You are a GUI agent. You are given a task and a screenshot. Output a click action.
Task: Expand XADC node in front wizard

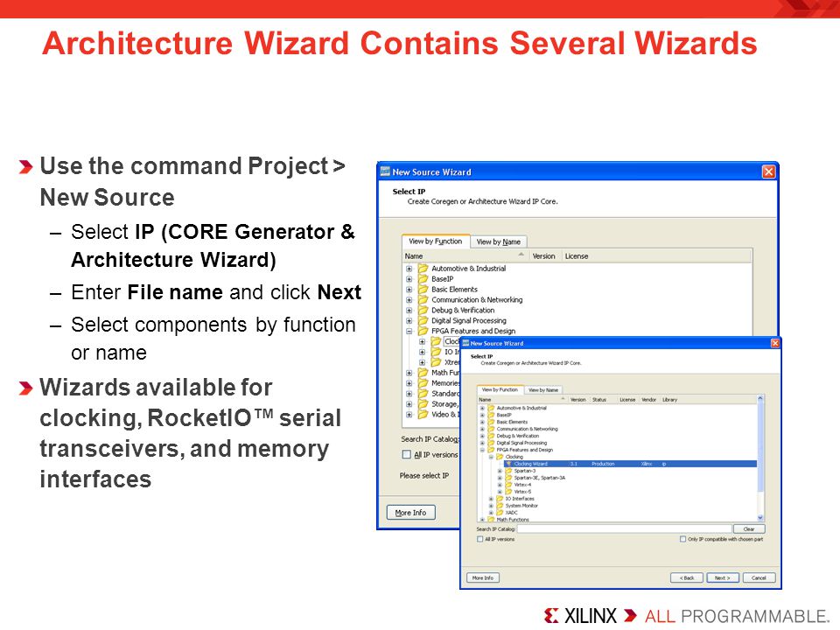coord(491,513)
